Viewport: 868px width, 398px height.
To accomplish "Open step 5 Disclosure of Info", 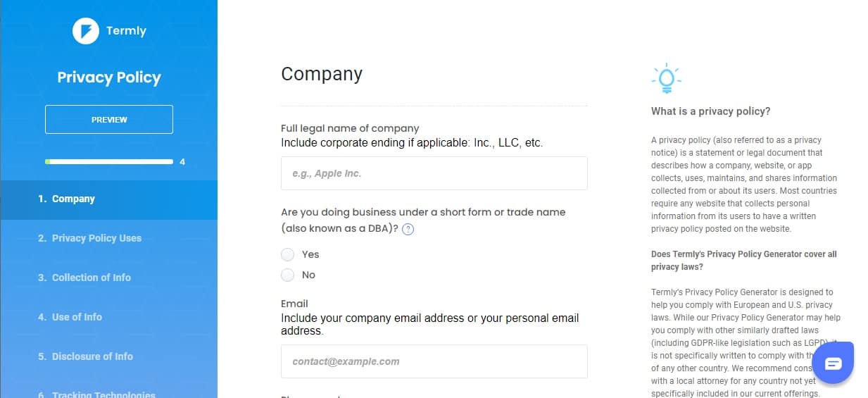I will [109, 357].
